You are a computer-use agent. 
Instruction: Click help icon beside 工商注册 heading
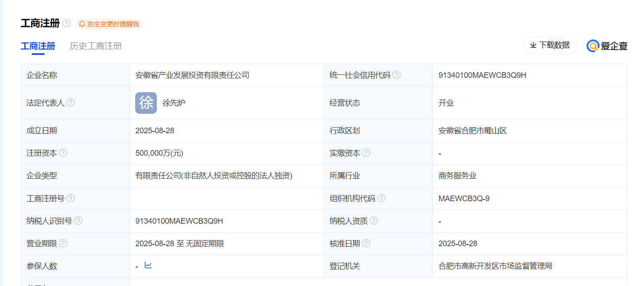pyautogui.click(x=66, y=23)
